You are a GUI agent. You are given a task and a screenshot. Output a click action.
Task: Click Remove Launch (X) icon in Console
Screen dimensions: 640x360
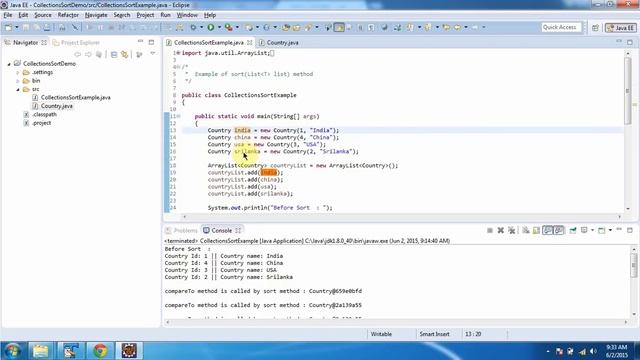(x=500, y=230)
